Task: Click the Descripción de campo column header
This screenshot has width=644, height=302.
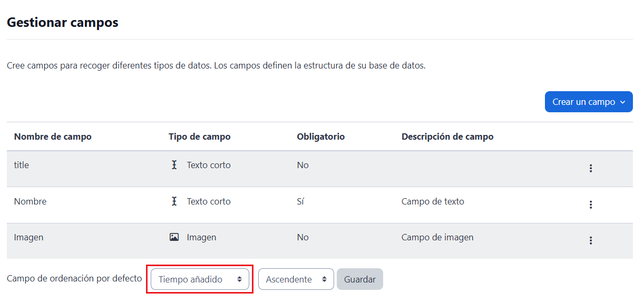Action: click(447, 137)
